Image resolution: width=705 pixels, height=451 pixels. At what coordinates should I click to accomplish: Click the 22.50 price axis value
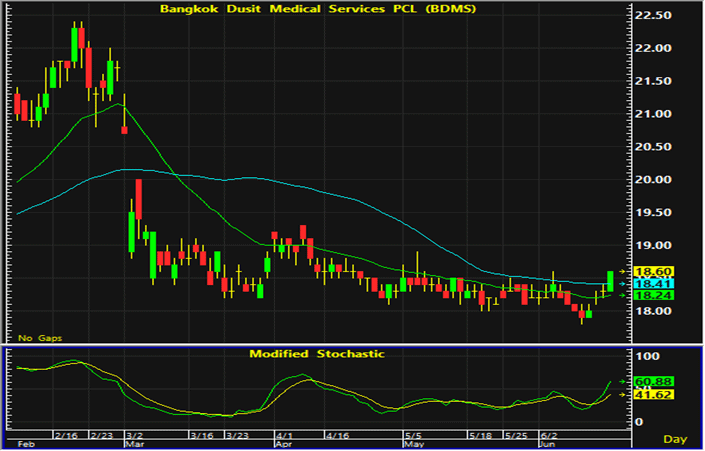coord(653,15)
